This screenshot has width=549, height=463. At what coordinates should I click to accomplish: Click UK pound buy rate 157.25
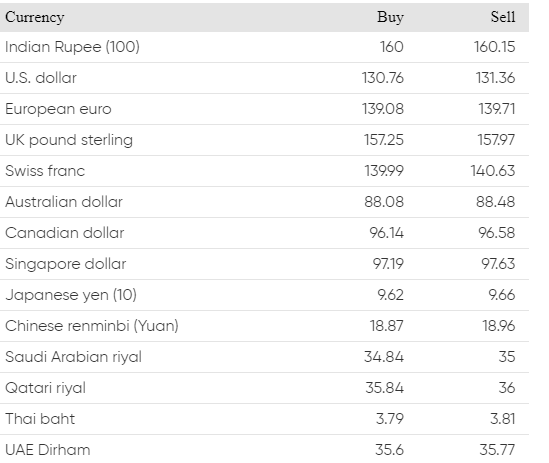(x=384, y=140)
